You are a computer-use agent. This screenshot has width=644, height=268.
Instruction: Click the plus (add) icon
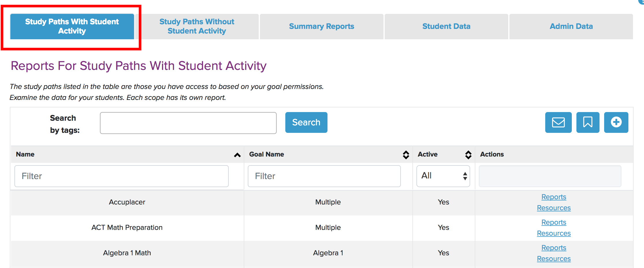(616, 122)
